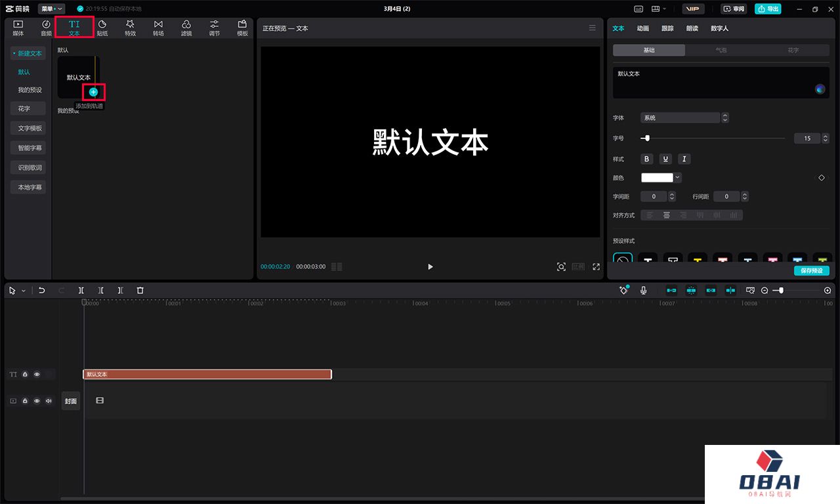This screenshot has height=504, width=840.
Task: Click the timeline zoom-out magnifier icon
Action: tap(765, 290)
